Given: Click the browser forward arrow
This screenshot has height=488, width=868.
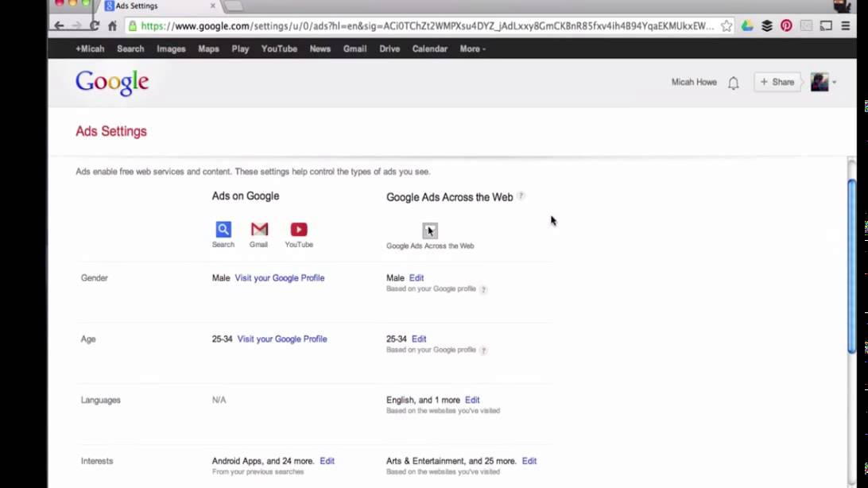Looking at the screenshot, I should pyautogui.click(x=77, y=25).
